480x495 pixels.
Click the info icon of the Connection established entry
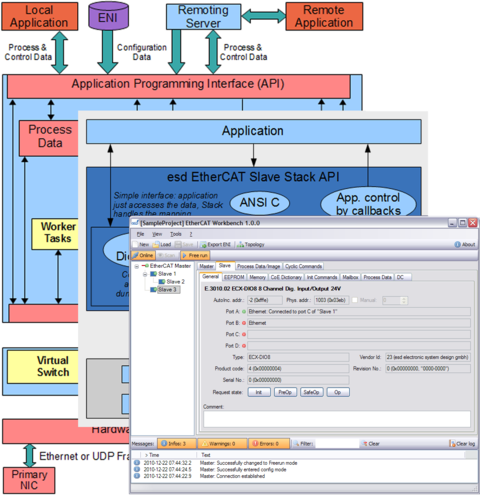pos(137,476)
